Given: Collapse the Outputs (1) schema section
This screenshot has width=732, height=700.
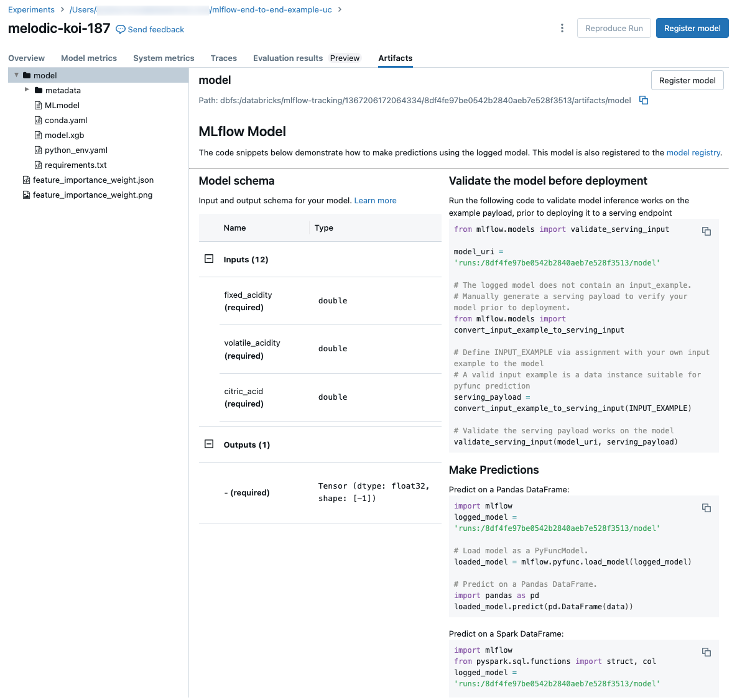Looking at the screenshot, I should click(209, 444).
